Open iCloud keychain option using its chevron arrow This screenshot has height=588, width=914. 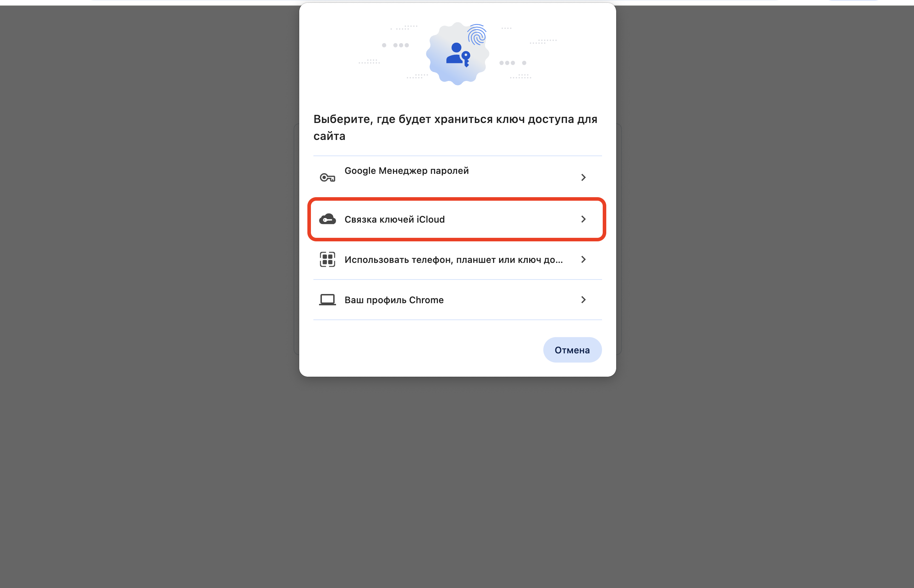point(583,219)
